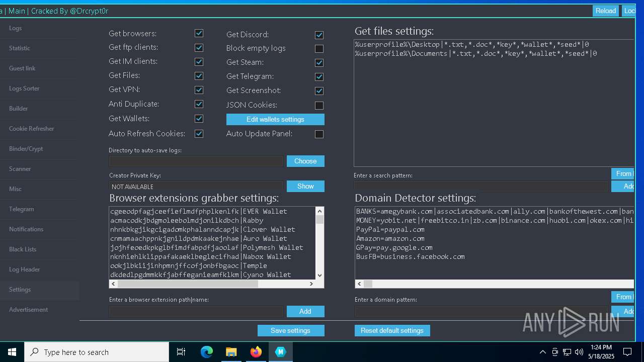Uncheck the Get Files option
The width and height of the screenshot is (644, 362).
(x=199, y=75)
